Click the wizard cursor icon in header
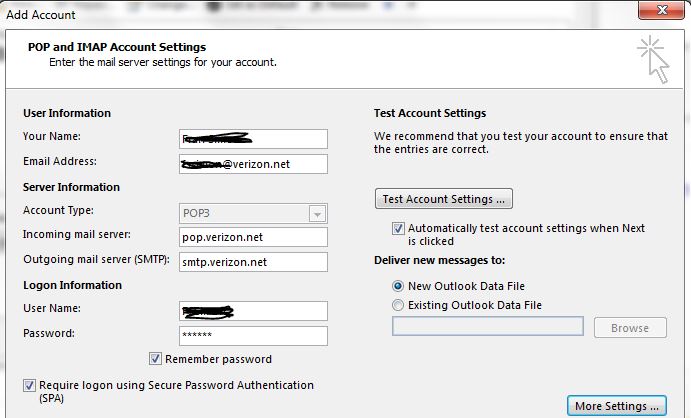This screenshot has width=691, height=418. click(652, 58)
